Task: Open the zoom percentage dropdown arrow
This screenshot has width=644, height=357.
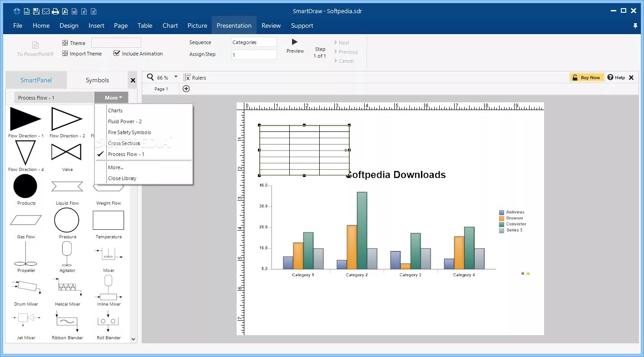Action: [x=176, y=77]
